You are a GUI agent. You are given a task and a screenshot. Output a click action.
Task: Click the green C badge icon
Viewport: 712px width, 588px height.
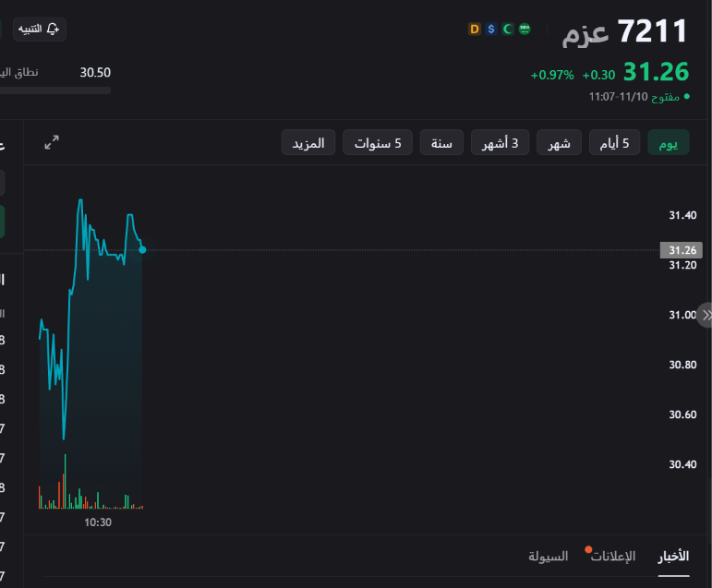point(508,30)
